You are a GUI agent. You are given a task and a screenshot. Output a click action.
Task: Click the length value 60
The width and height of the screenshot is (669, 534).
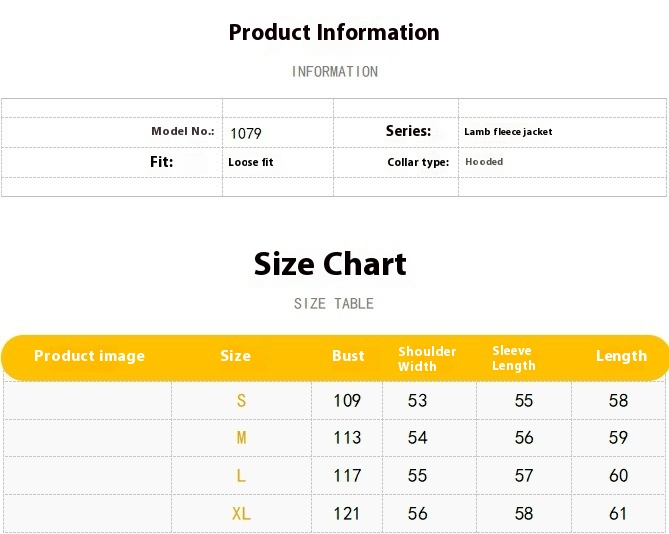[x=618, y=476]
